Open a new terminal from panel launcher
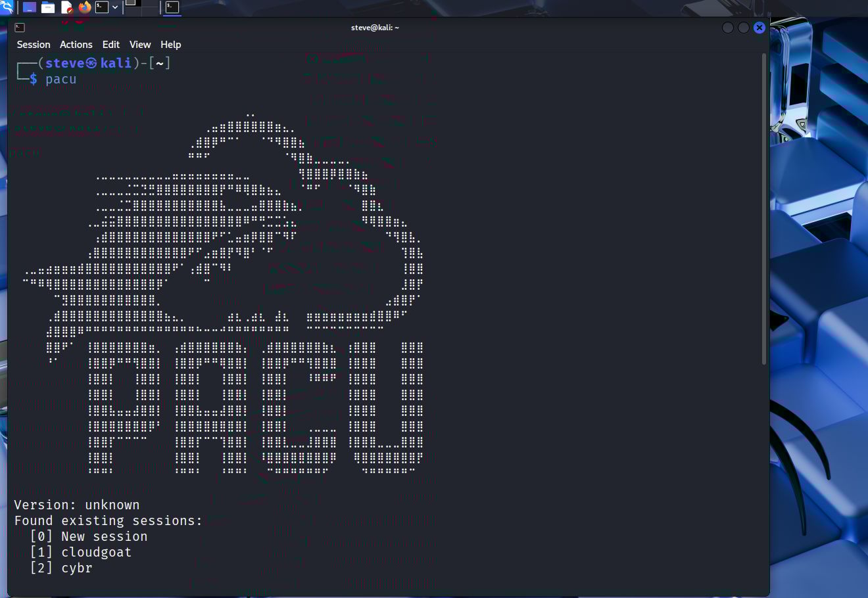868x598 pixels. [102, 7]
